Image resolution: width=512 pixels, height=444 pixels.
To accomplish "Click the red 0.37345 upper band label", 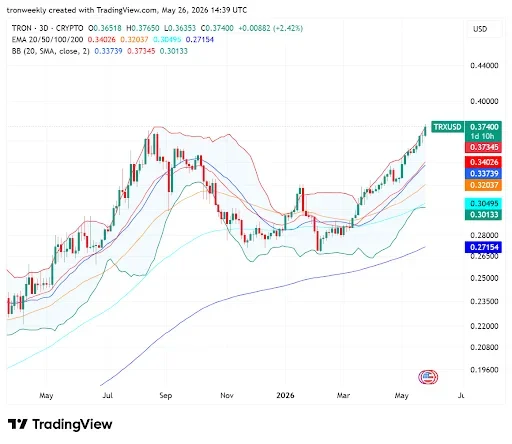I will pos(484,147).
